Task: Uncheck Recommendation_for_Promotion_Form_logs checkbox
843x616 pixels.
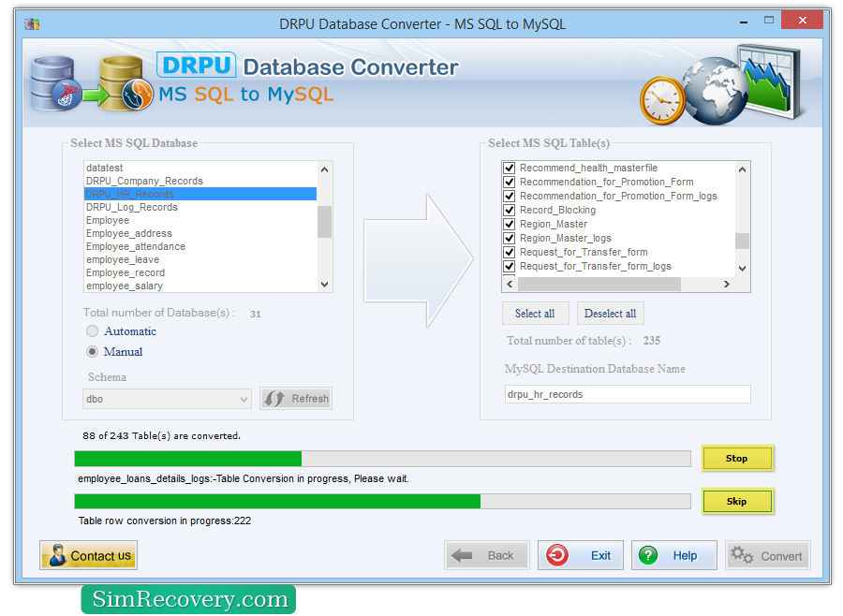Action: 510,196
